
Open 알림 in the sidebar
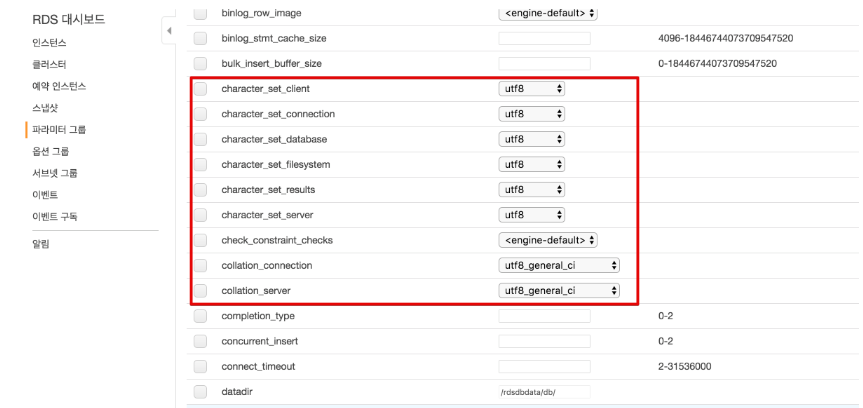(x=41, y=244)
